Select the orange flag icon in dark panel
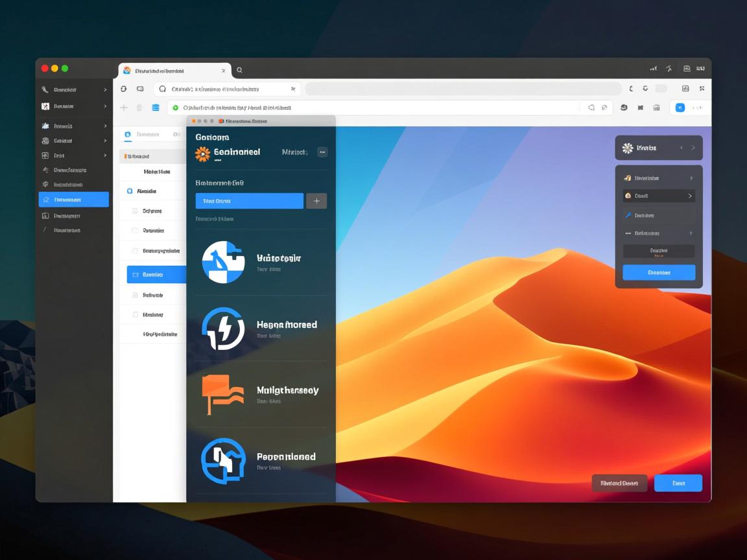Viewport: 747px width, 560px height. tap(222, 394)
